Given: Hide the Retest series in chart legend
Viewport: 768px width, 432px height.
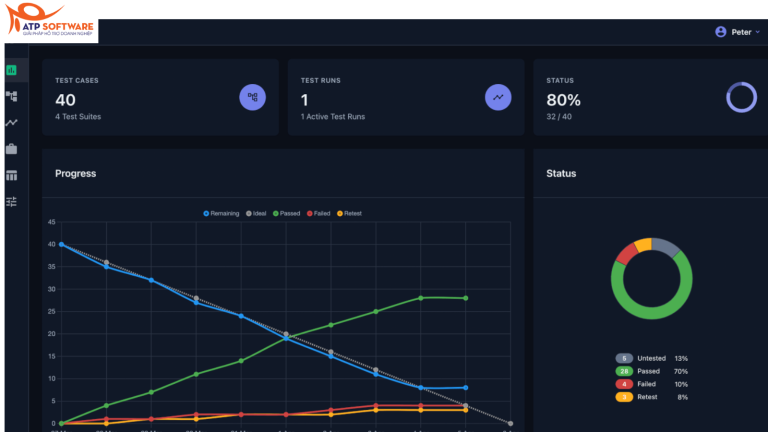Looking at the screenshot, I should coord(350,213).
